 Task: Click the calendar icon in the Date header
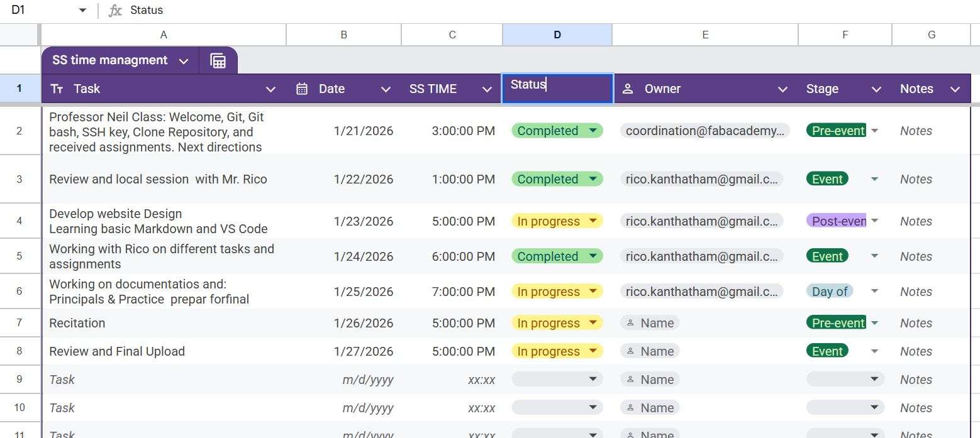pos(303,89)
